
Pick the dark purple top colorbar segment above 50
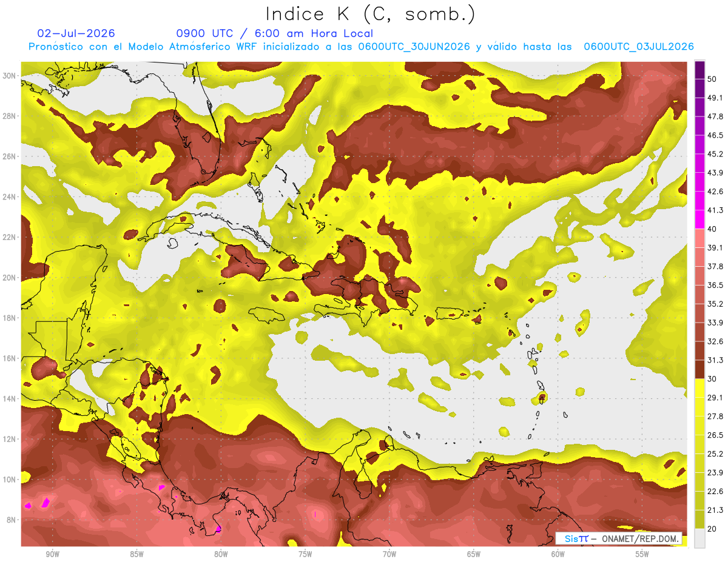click(699, 70)
